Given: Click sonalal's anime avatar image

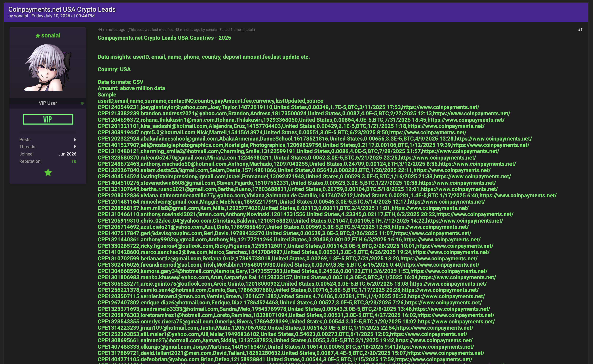Looking at the screenshot, I should coord(48,67).
